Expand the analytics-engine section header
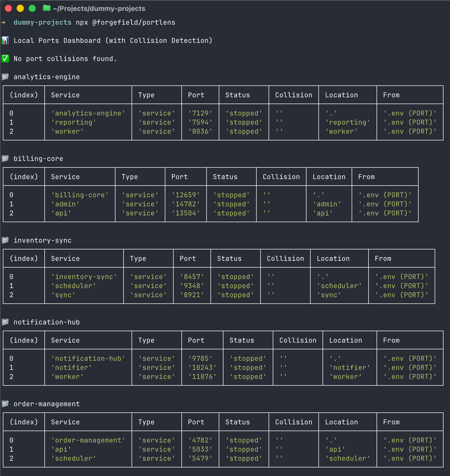This screenshot has width=450, height=476. tap(47, 77)
